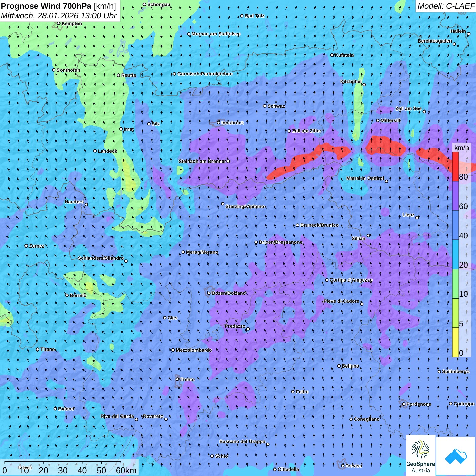Click the Cles city label

pos(172,318)
